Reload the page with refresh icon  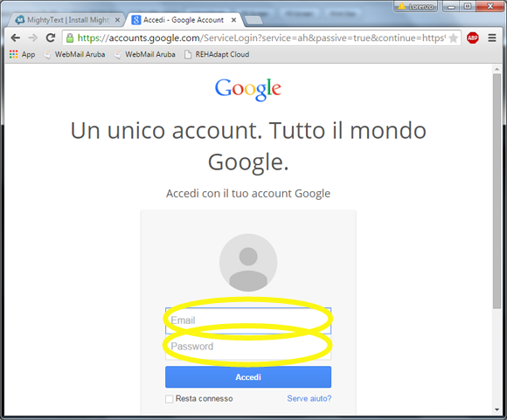click(x=51, y=38)
